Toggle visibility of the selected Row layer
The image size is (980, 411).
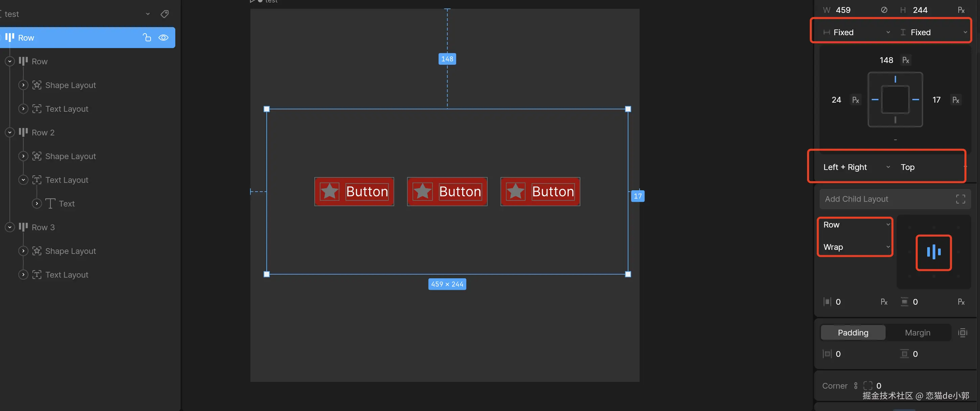tap(163, 37)
